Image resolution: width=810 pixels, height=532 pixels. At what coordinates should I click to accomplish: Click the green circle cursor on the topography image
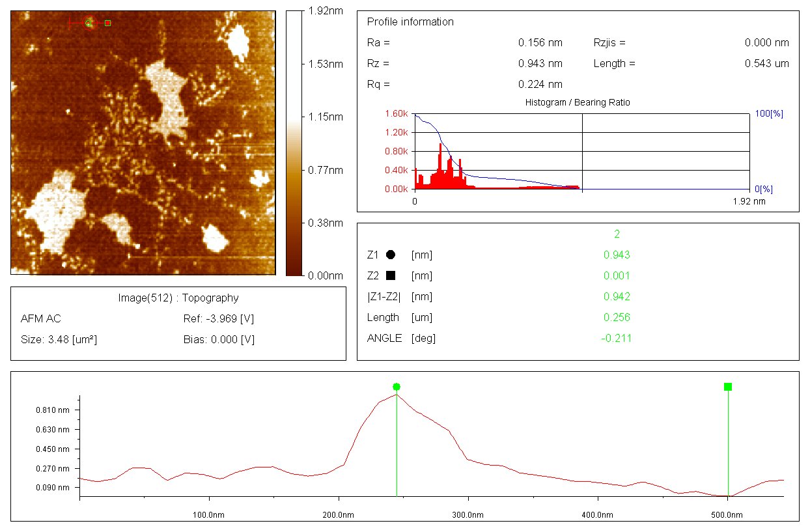[x=89, y=23]
